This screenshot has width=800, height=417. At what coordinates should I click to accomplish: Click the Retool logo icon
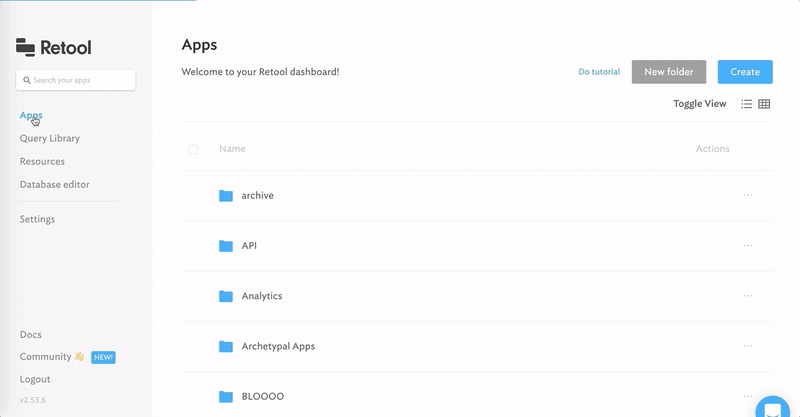pyautogui.click(x=26, y=47)
